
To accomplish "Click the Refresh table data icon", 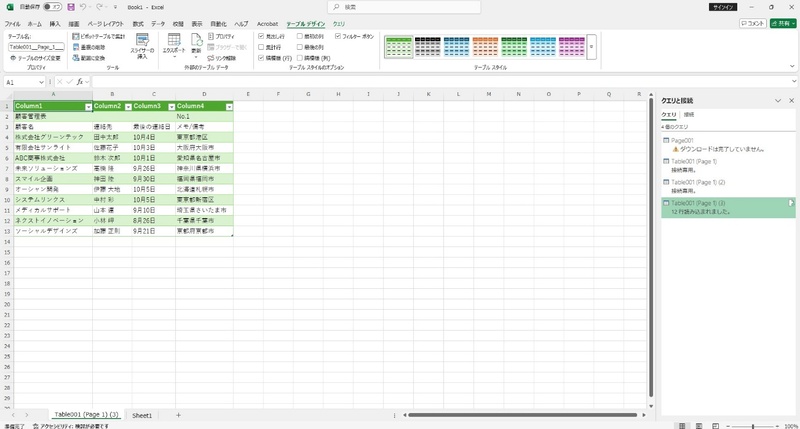I will point(196,46).
